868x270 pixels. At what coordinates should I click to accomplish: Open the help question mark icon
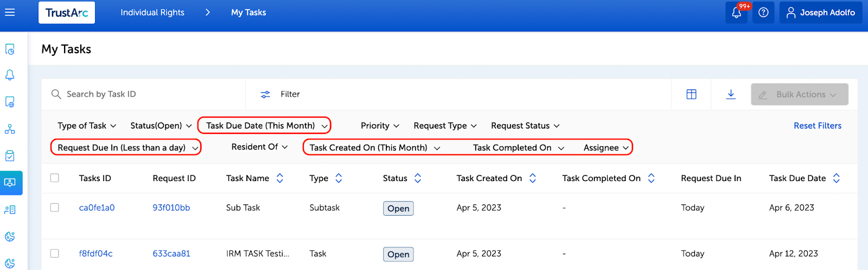pyautogui.click(x=763, y=12)
